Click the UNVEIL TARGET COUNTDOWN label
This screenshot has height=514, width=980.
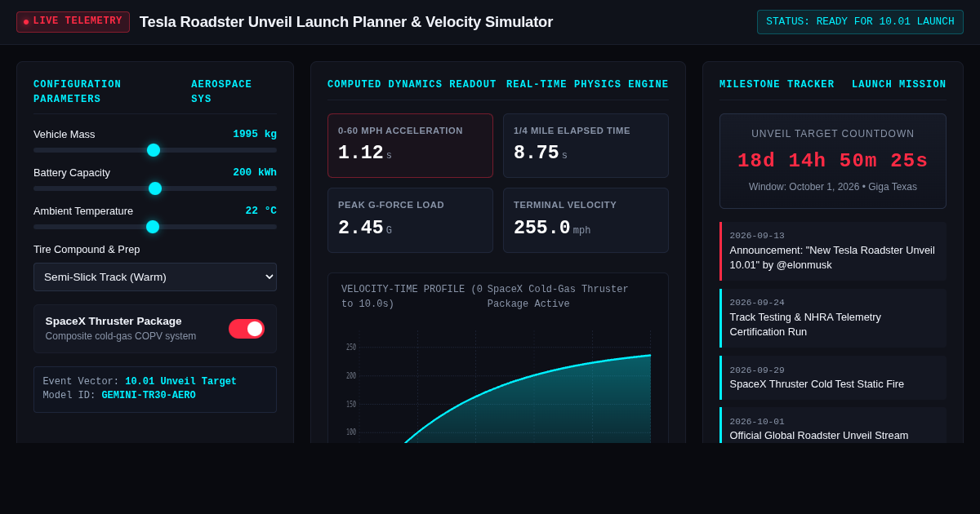833,134
